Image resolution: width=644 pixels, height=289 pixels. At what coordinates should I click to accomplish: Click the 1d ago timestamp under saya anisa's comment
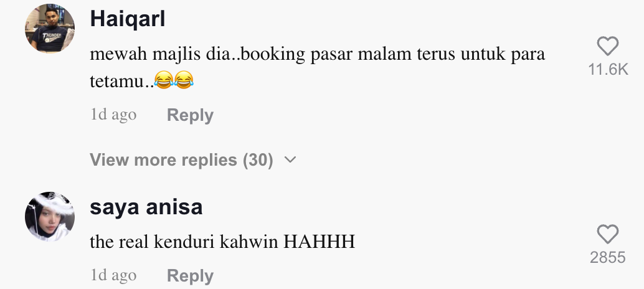point(113,275)
